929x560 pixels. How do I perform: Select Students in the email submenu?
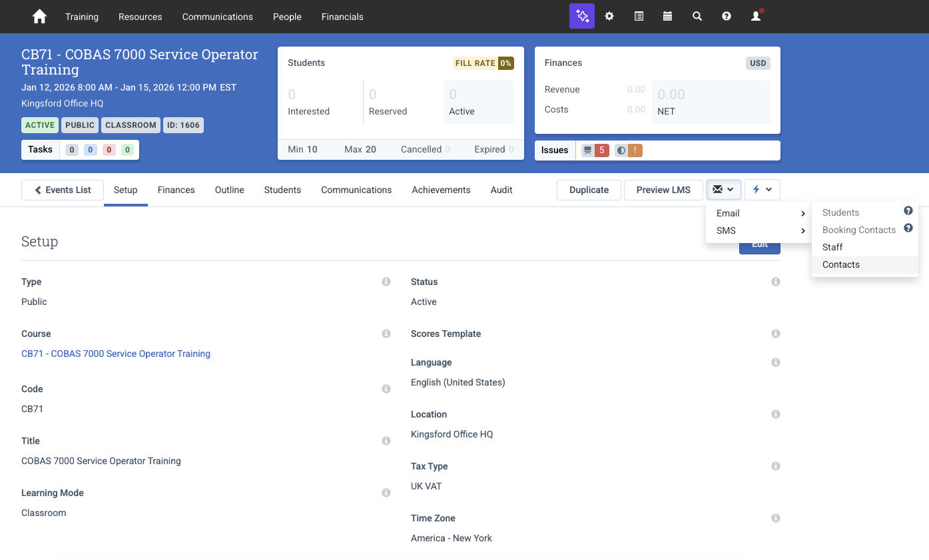(840, 212)
